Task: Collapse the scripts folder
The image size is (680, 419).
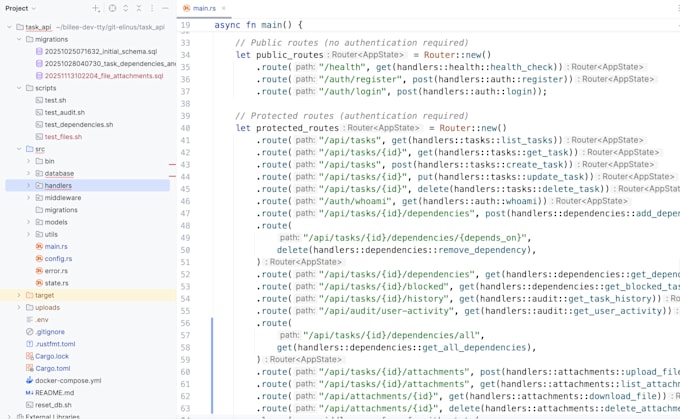Action: (19, 88)
